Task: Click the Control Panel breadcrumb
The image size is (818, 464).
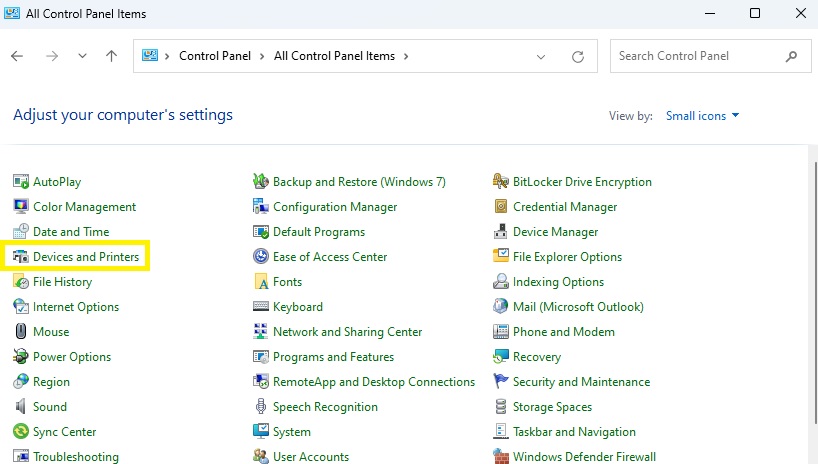Action: (x=215, y=56)
